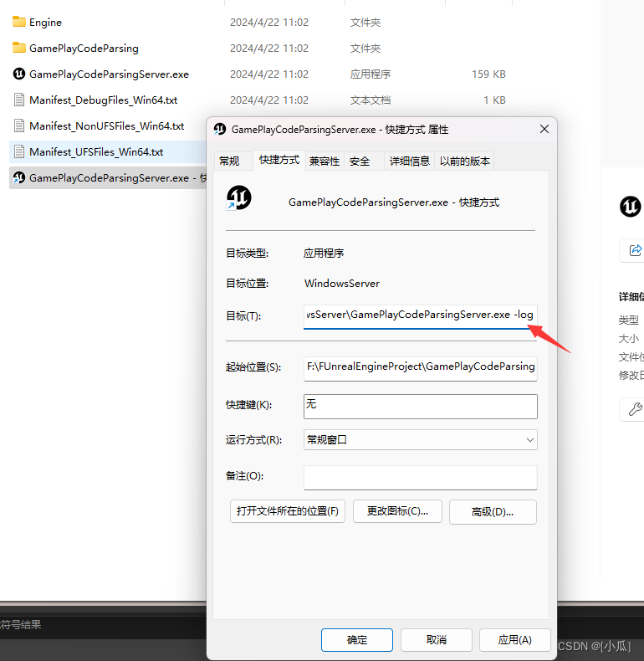Viewport: 644px width, 661px height.
Task: Click the large shortcut icon inside properties dialog
Action: 238,197
